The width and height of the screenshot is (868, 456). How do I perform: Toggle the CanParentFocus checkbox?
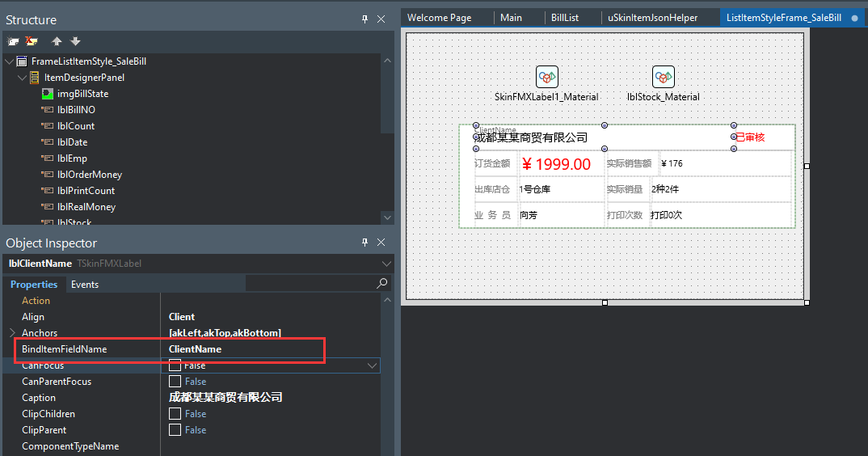click(175, 381)
